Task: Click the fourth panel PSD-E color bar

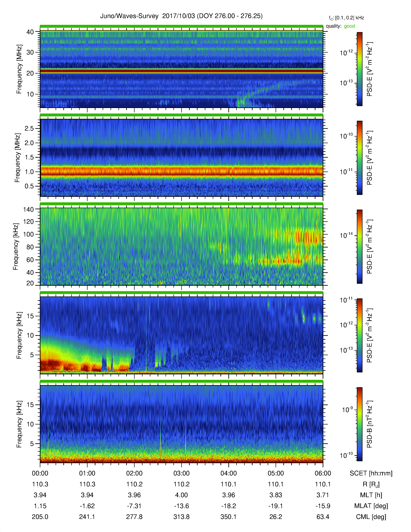Action: click(359, 335)
